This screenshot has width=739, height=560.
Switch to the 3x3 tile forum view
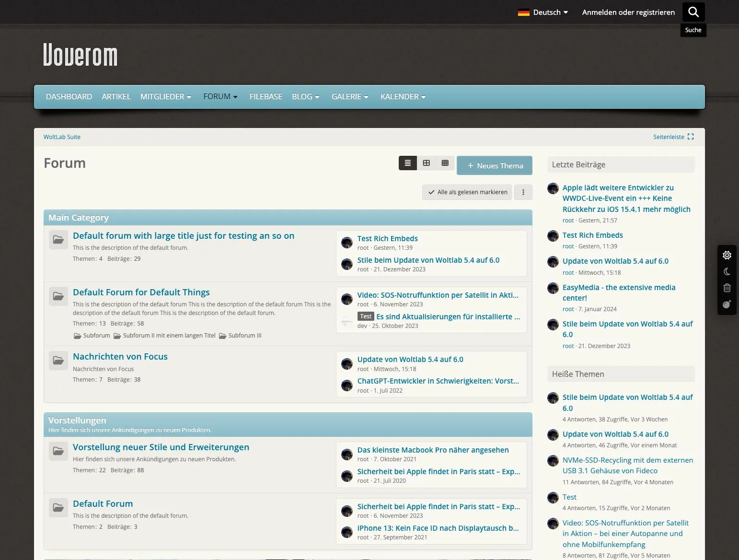(445, 163)
